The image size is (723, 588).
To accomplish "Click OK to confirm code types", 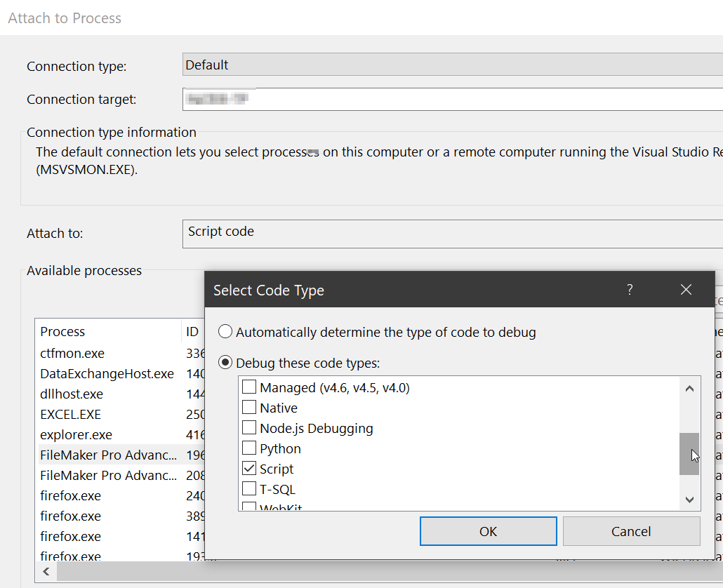I will click(x=488, y=531).
